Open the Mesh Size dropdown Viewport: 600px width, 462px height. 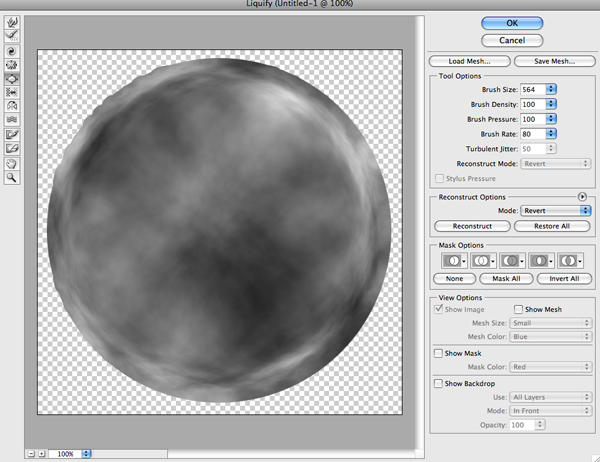click(x=551, y=323)
